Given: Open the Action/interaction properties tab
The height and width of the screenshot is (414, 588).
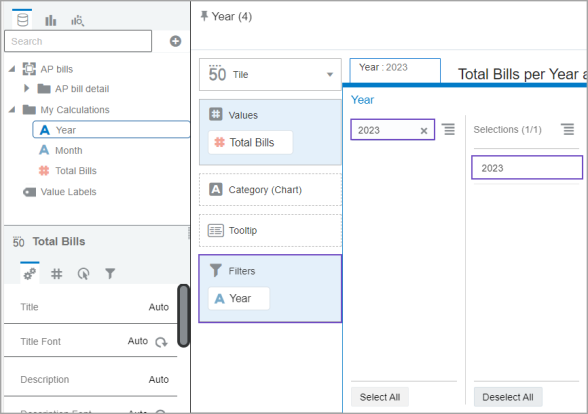Looking at the screenshot, I should tap(83, 274).
